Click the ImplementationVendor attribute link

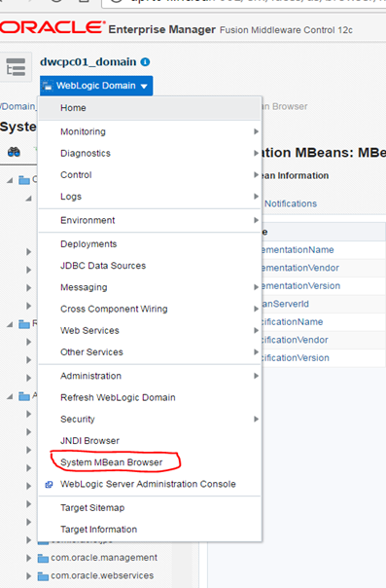(299, 268)
